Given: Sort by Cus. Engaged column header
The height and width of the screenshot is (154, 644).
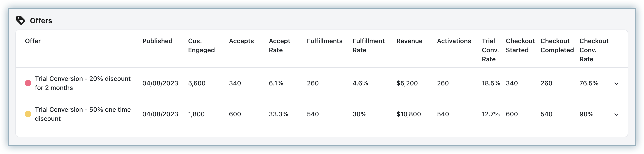Looking at the screenshot, I should (201, 46).
